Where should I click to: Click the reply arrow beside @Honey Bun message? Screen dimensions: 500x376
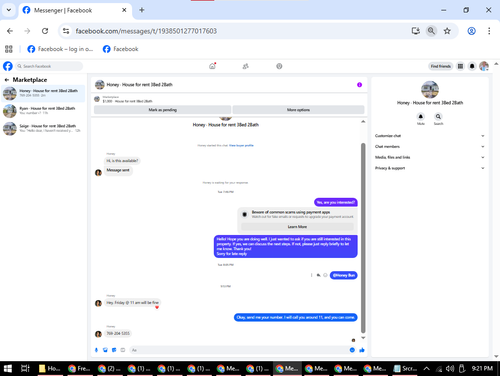pos(318,275)
